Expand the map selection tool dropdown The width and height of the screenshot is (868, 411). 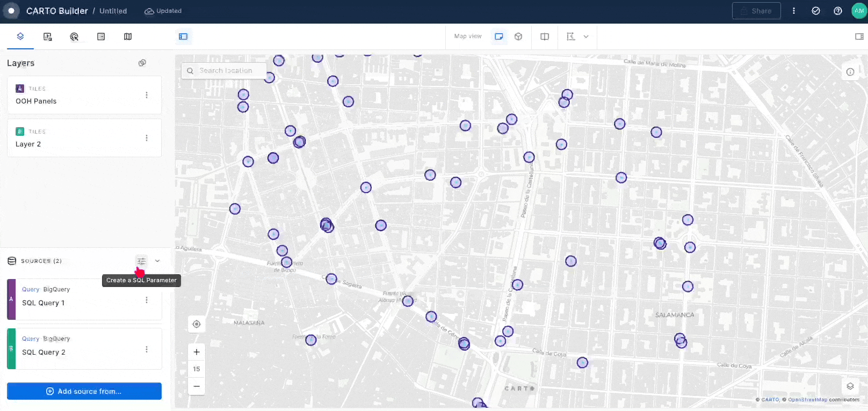[x=586, y=36]
